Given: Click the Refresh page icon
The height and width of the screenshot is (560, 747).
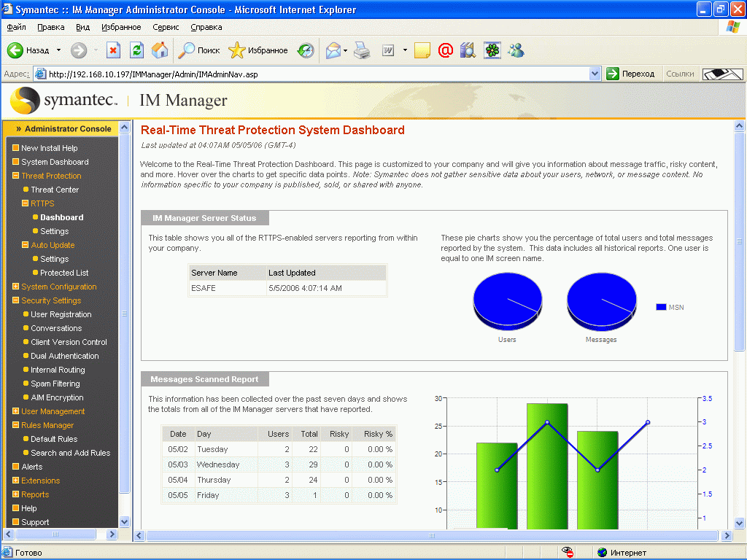Looking at the screenshot, I should point(136,50).
